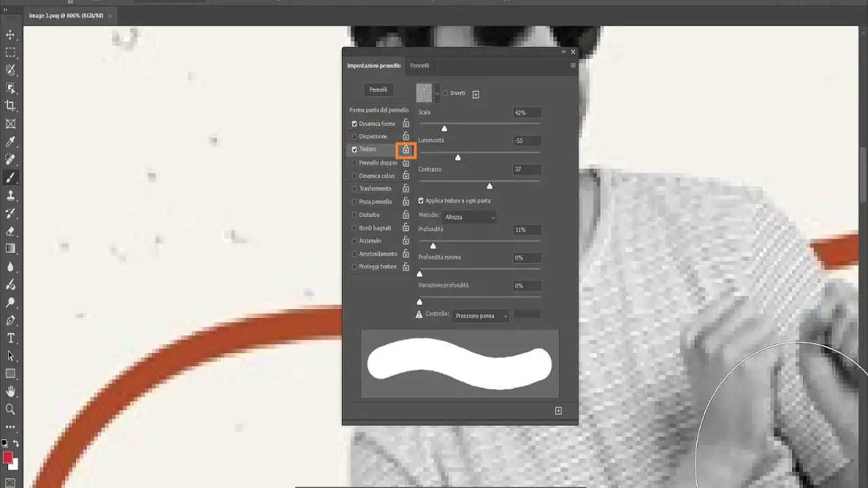Enable the Proteggi texture checkbox
This screenshot has width=868, height=488.
tap(354, 267)
